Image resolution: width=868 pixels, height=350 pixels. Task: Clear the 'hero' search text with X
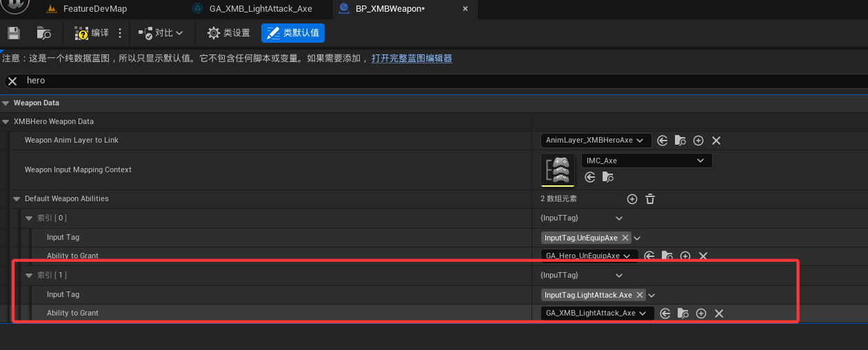[12, 81]
